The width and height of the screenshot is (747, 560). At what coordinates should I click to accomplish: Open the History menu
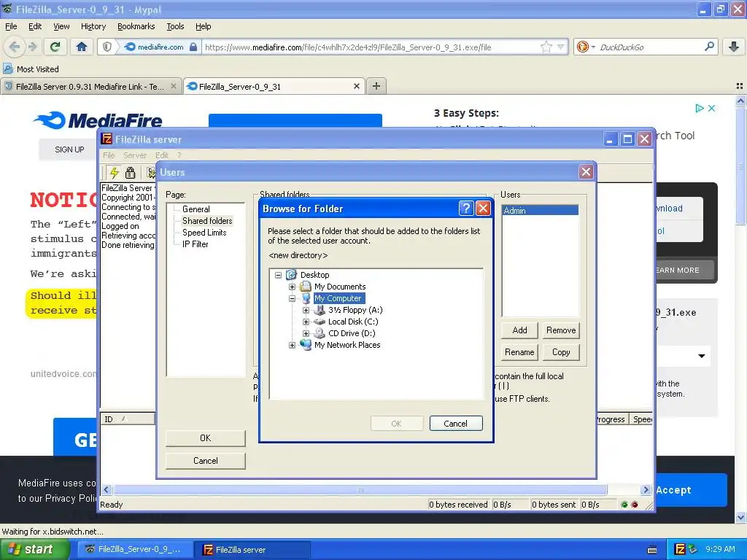pos(93,26)
